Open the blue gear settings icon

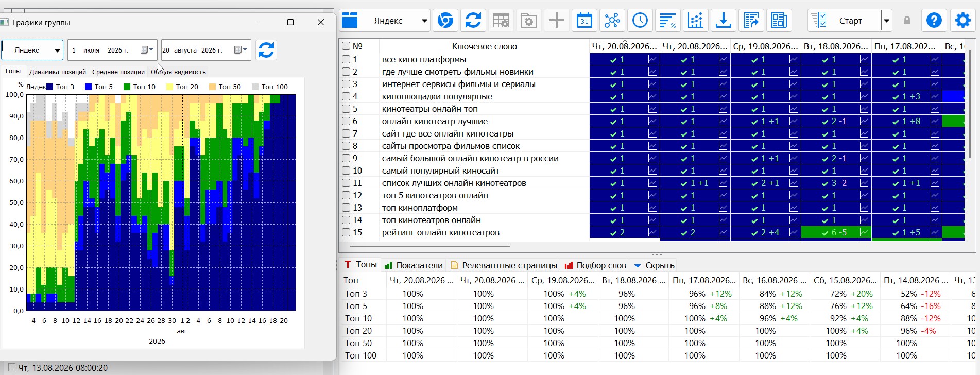pyautogui.click(x=962, y=21)
